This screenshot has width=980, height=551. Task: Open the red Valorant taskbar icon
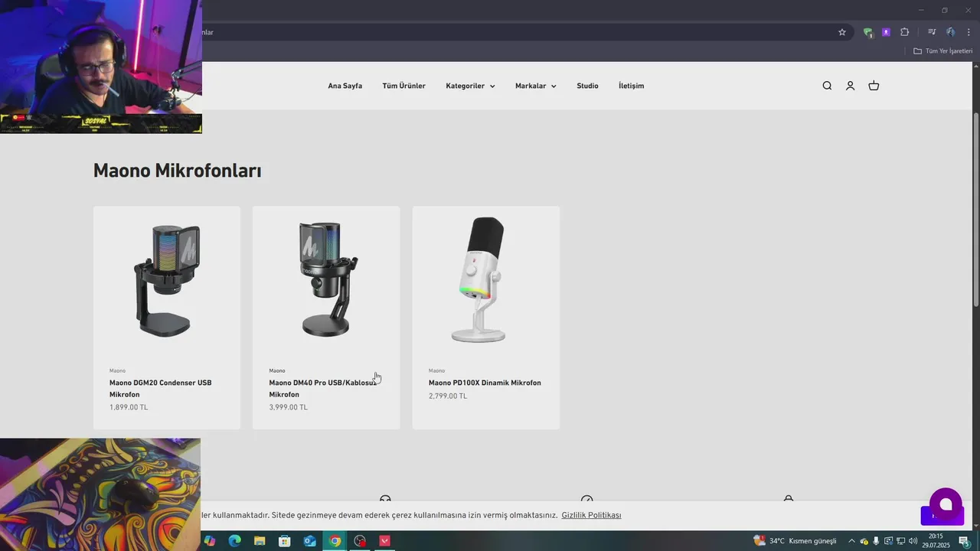385,541
